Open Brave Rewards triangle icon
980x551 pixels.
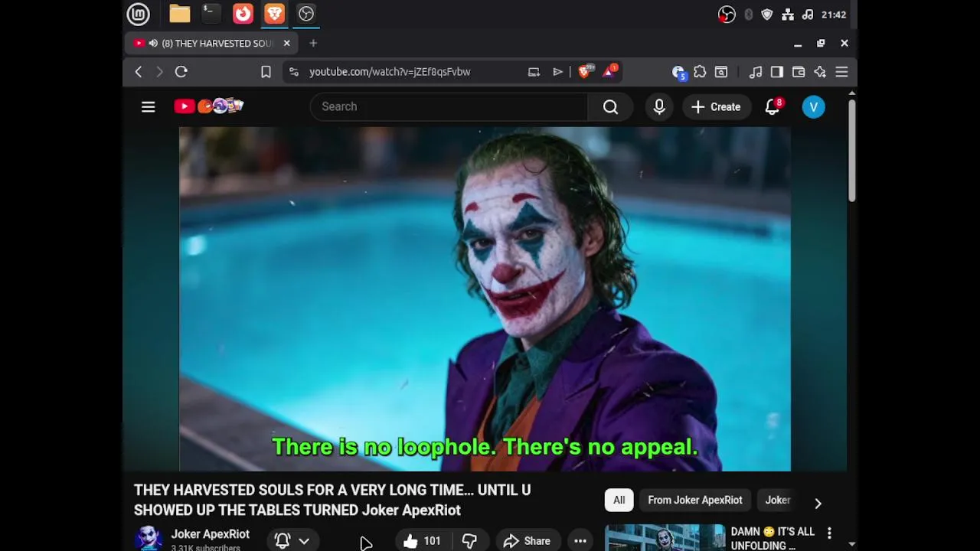pos(610,71)
